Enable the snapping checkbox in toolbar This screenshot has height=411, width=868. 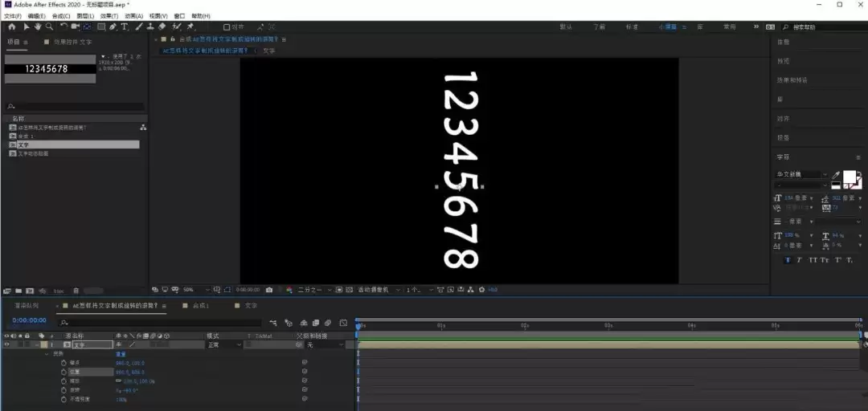pos(227,26)
